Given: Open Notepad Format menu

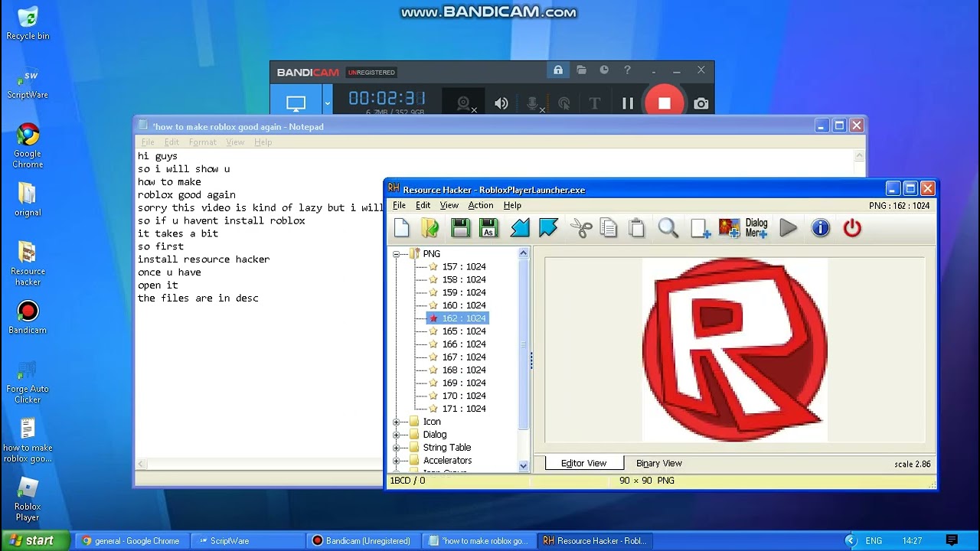Looking at the screenshot, I should click(203, 142).
